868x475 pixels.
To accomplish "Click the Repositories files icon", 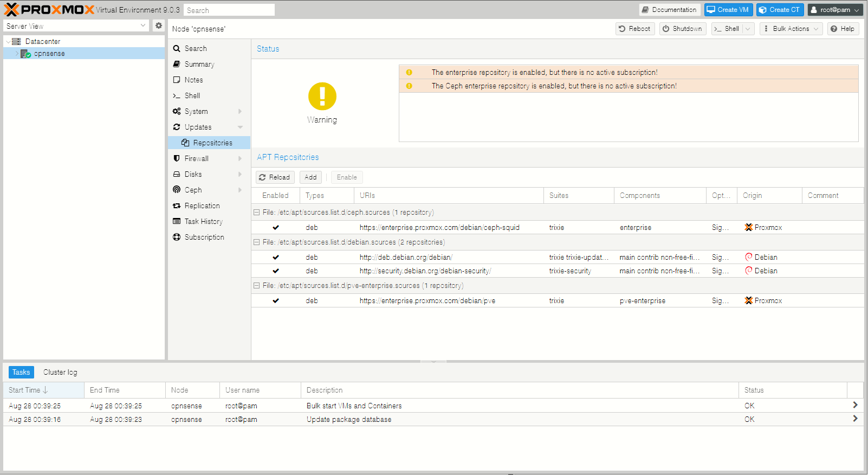I will pos(185,143).
